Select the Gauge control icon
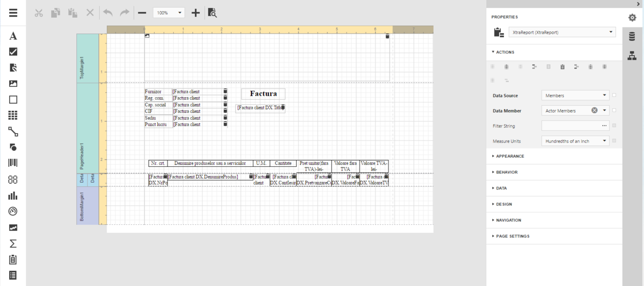Viewport: 644px width, 286px height. coord(13,211)
